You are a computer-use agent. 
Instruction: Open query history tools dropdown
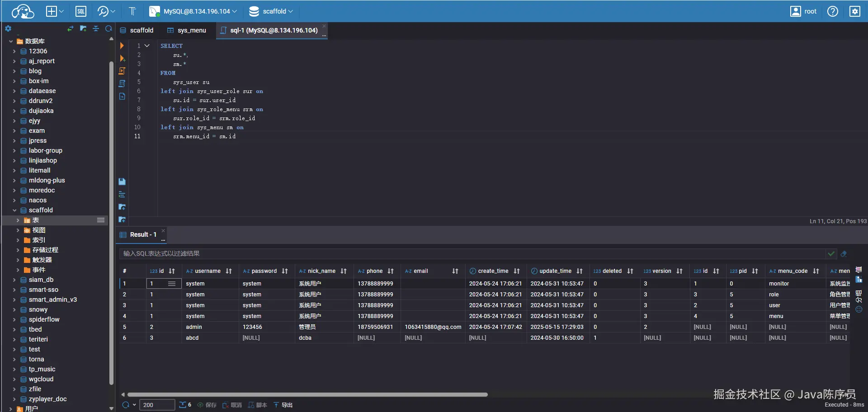coord(107,11)
